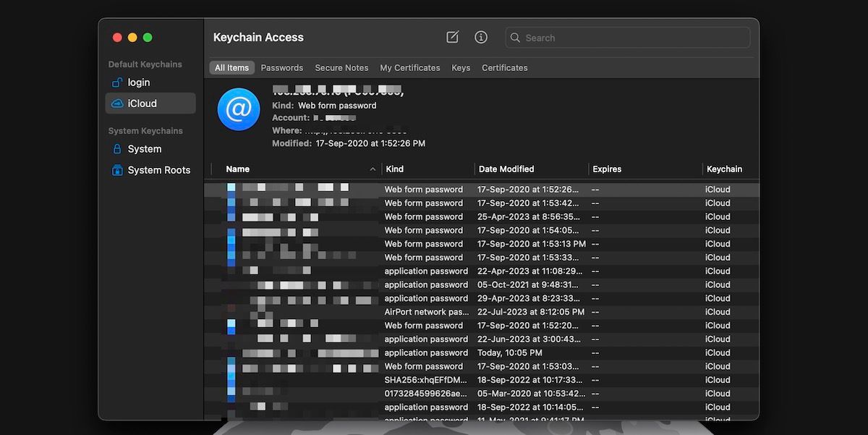Open the login keychain lock icon

(x=119, y=83)
